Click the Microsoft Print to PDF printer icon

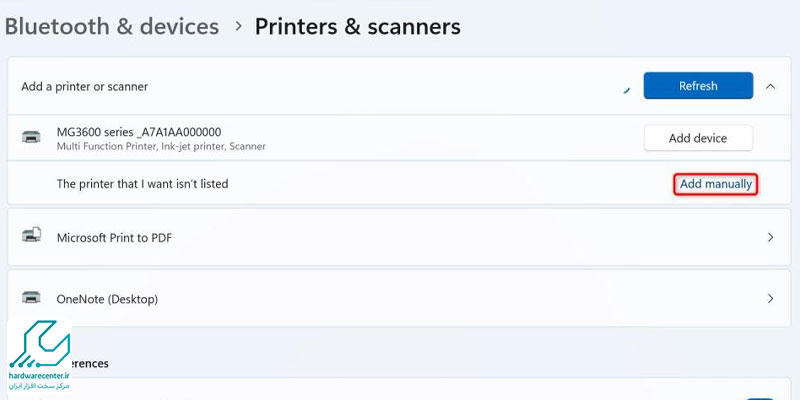[x=31, y=234]
